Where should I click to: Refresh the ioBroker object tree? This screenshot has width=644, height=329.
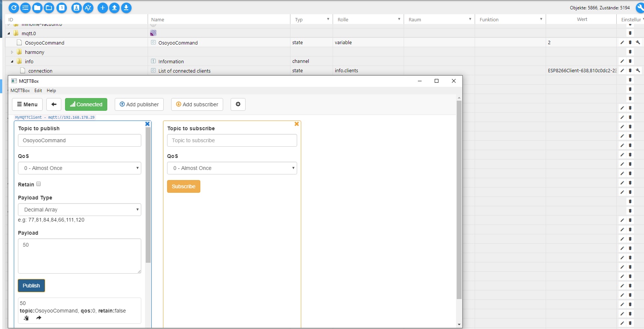coord(14,7)
